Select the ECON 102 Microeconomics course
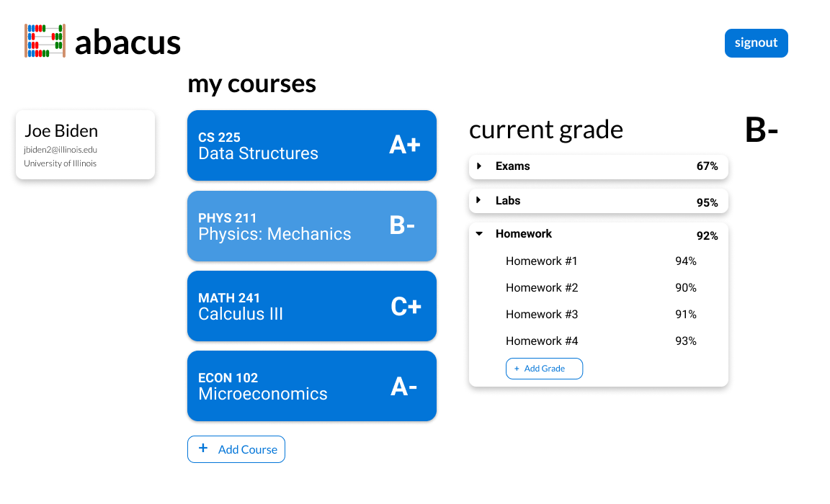Viewport: 830px width, 504px height. (x=312, y=386)
